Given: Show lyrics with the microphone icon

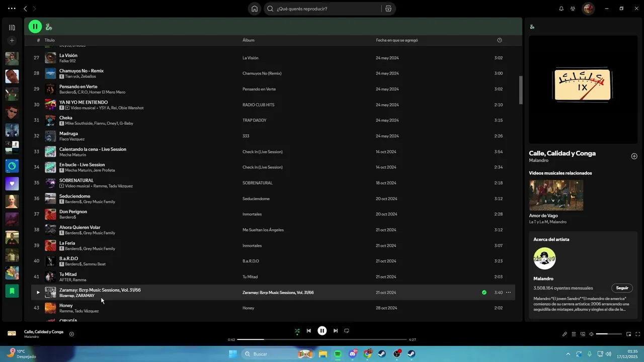Looking at the screenshot, I should click(x=565, y=334).
